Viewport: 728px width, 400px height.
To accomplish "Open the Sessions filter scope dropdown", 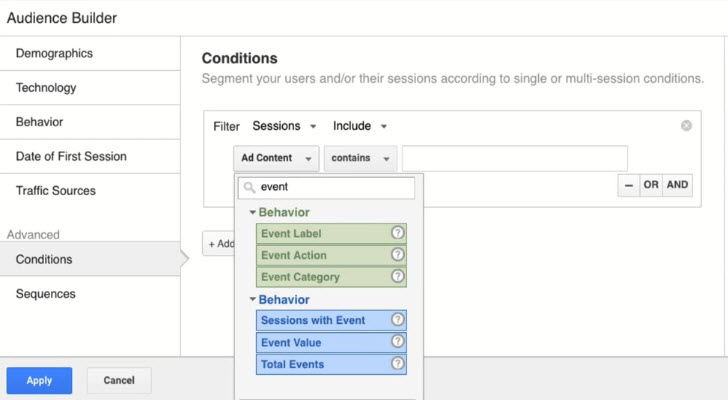I will 285,127.
